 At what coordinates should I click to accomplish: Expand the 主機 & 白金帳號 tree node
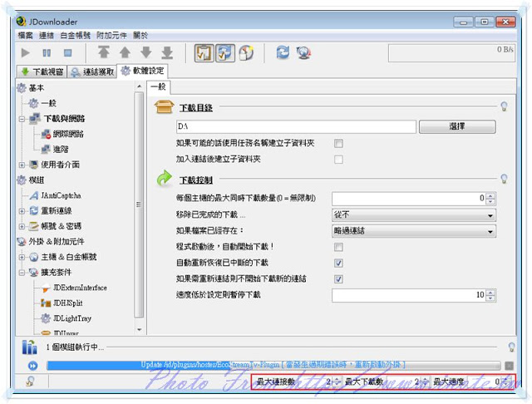[22, 257]
